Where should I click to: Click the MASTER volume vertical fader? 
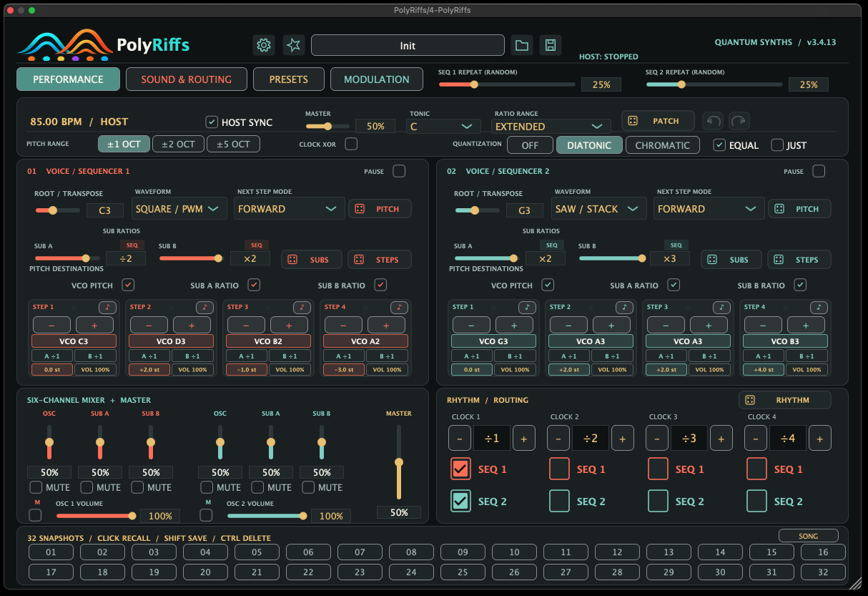[399, 462]
